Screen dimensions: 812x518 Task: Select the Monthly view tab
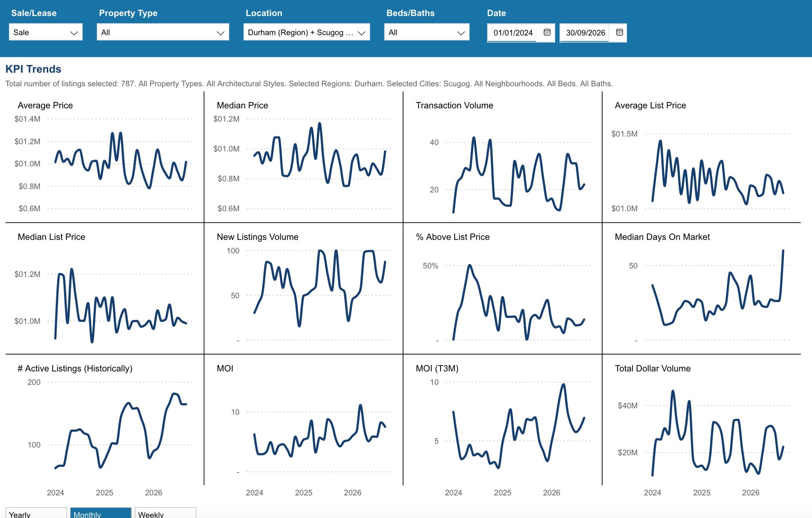tap(101, 513)
